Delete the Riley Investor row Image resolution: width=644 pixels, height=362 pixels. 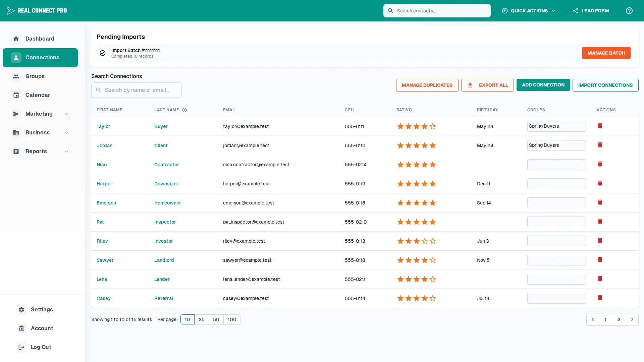coord(600,240)
